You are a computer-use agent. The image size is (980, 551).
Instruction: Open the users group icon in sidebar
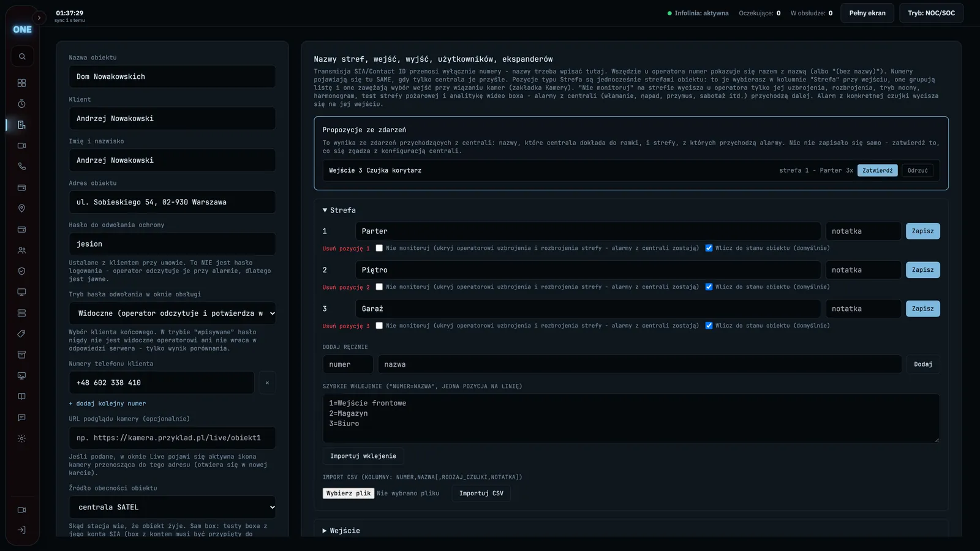tap(22, 250)
